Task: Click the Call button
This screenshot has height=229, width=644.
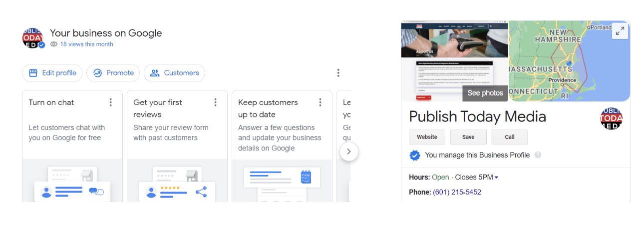Action: pos(510,137)
